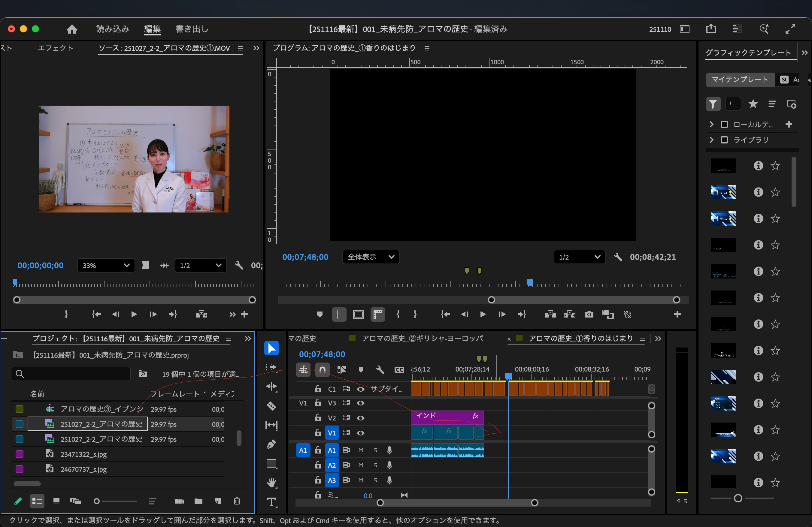
Task: Click the project search input field
Action: [72, 374]
